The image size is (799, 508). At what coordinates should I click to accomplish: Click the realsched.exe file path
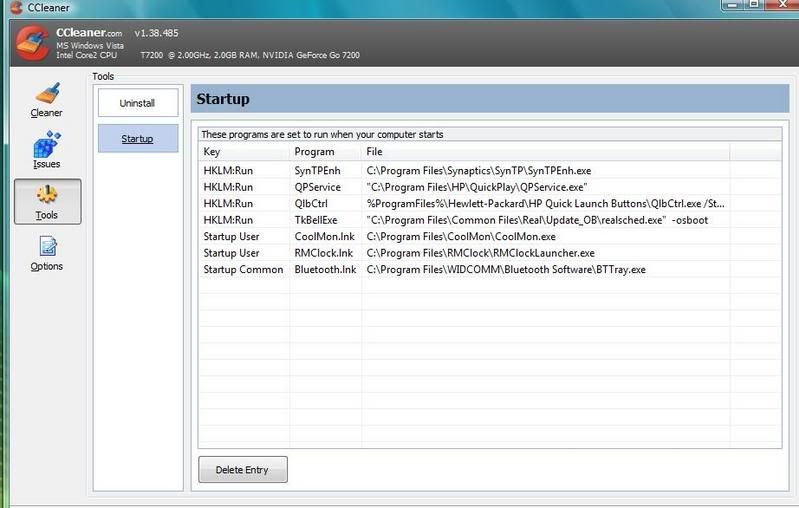tap(537, 220)
